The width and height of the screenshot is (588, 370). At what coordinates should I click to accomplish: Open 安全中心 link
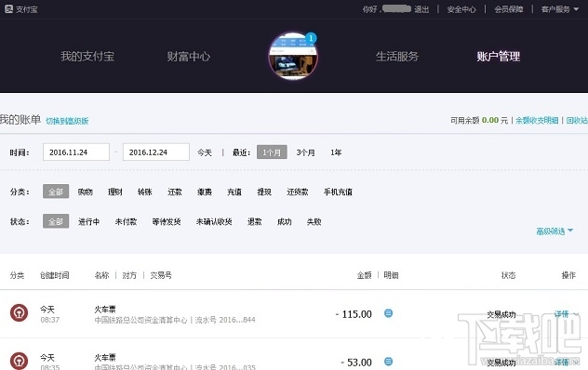click(x=461, y=9)
